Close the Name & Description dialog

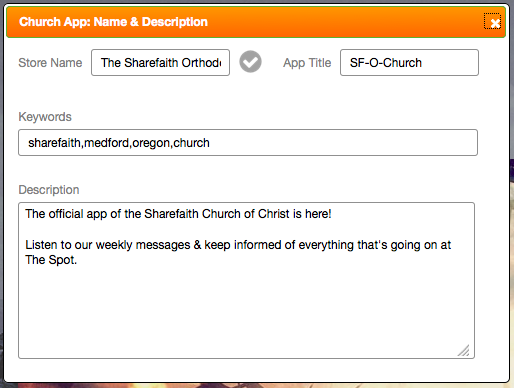click(492, 21)
